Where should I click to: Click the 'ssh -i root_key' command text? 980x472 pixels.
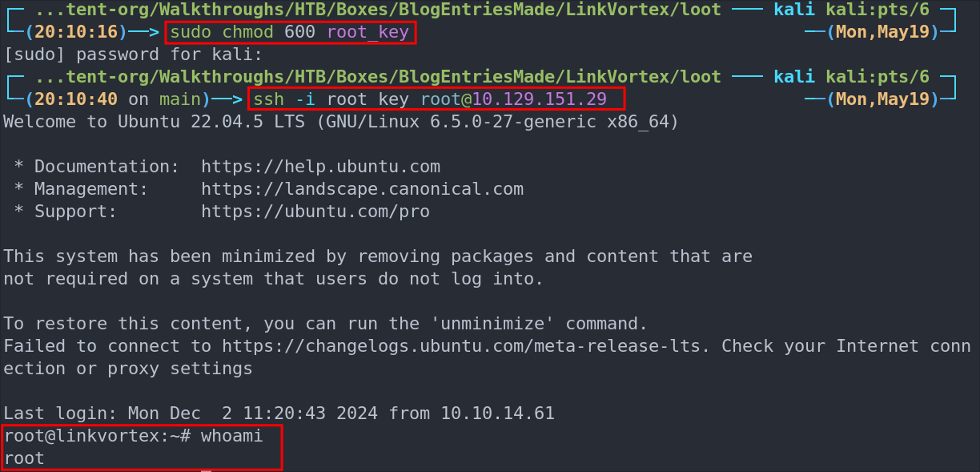click(333, 99)
